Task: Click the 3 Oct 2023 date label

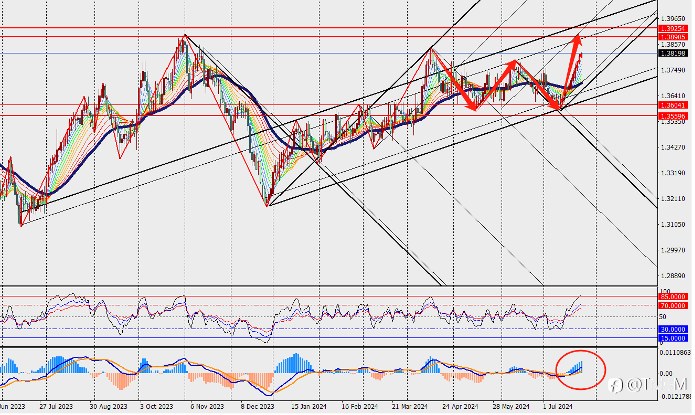Action: pos(156,406)
